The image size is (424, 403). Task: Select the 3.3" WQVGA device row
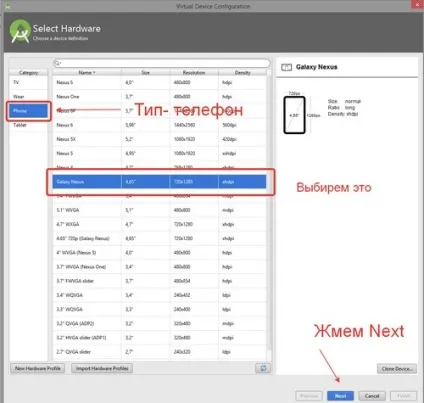pyautogui.click(x=159, y=309)
